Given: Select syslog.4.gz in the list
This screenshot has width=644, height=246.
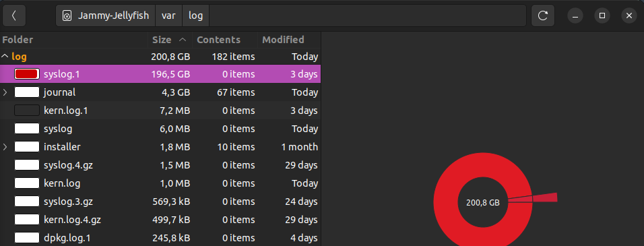Looking at the screenshot, I should [x=68, y=165].
